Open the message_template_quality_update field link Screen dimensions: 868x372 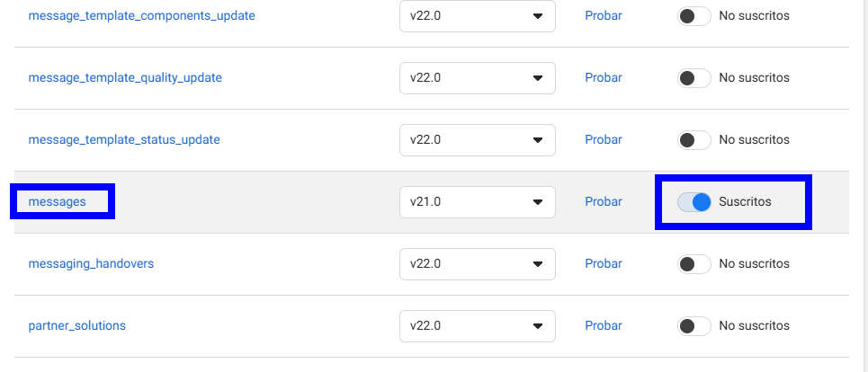coord(125,78)
